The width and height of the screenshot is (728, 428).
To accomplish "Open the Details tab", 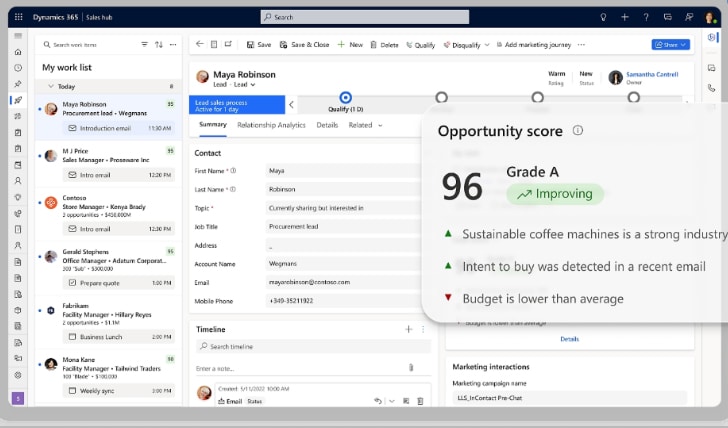I will pos(327,125).
